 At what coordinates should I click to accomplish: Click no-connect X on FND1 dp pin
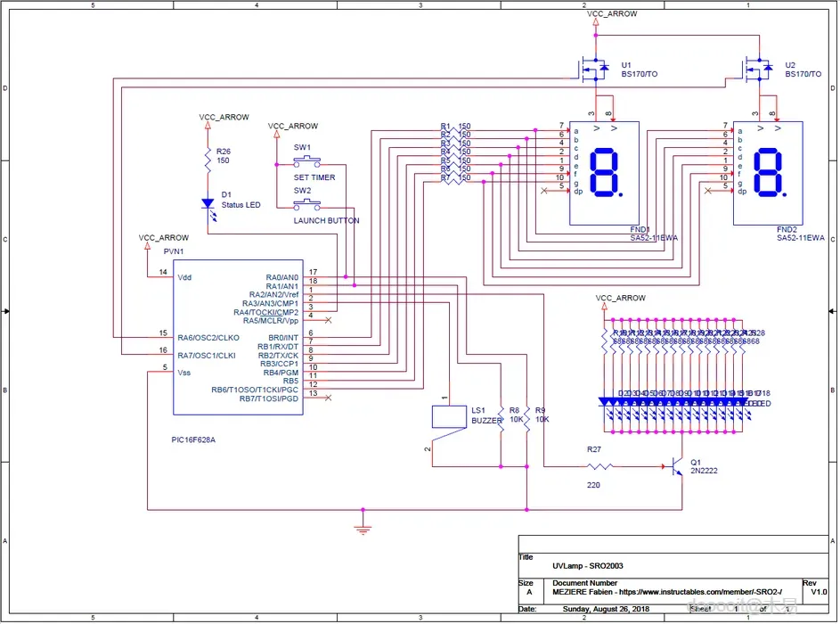point(544,190)
